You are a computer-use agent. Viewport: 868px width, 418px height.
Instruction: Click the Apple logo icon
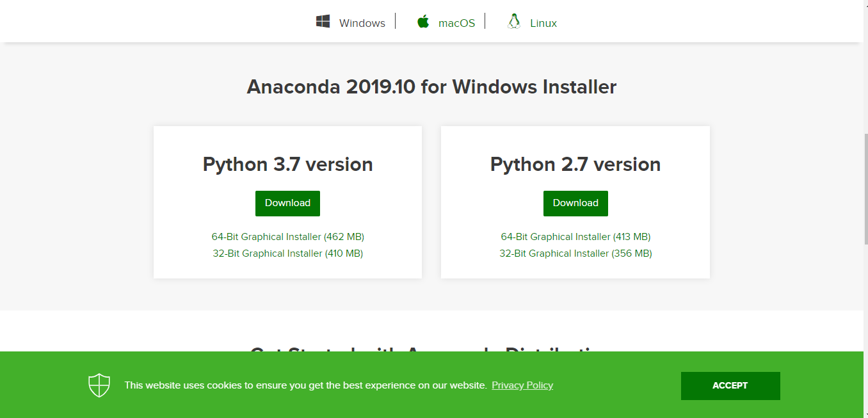(x=423, y=21)
